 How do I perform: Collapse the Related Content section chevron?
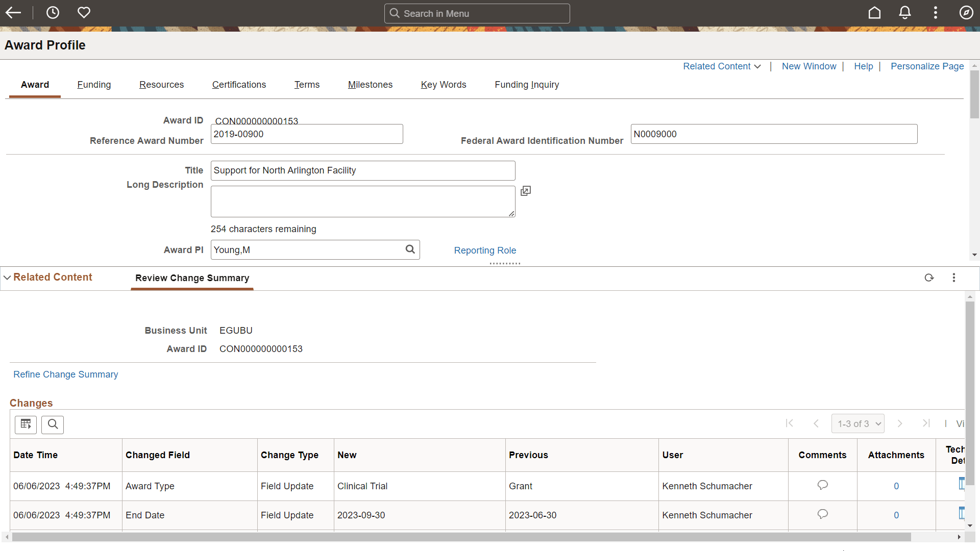click(7, 277)
